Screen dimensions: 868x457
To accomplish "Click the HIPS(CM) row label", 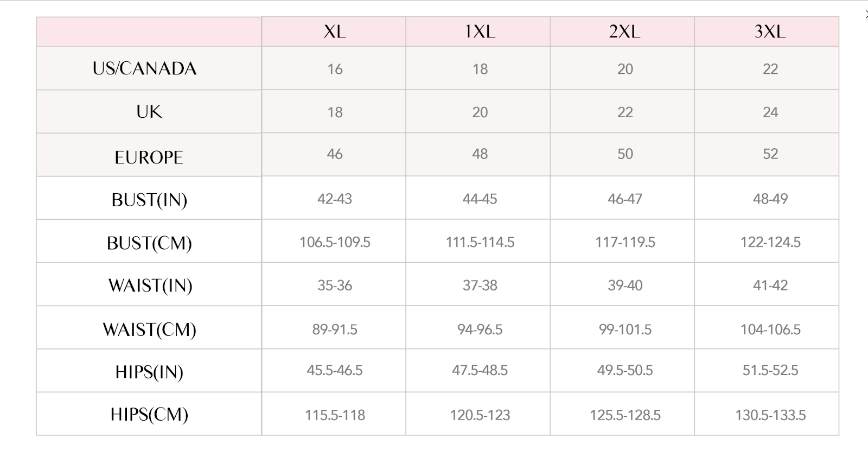I will 149,415.
